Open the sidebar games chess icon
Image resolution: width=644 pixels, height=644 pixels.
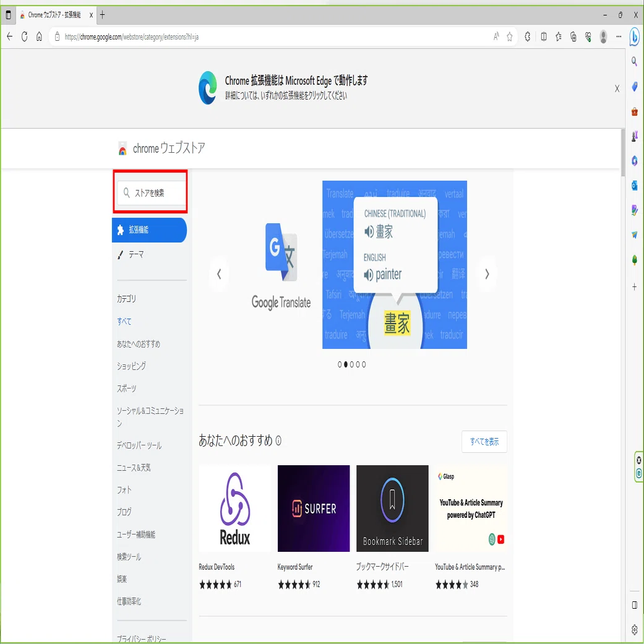coord(635,135)
